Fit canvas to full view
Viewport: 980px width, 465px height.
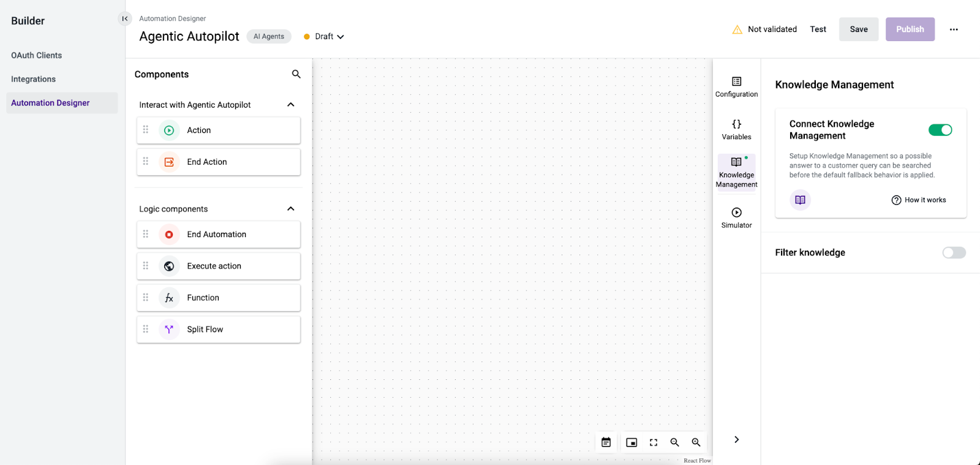(654, 442)
